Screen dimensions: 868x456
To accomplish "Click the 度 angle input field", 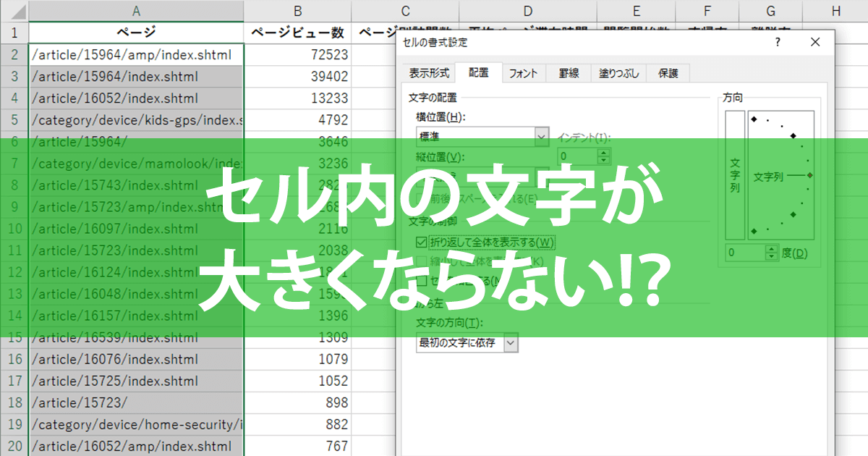I will click(x=745, y=253).
